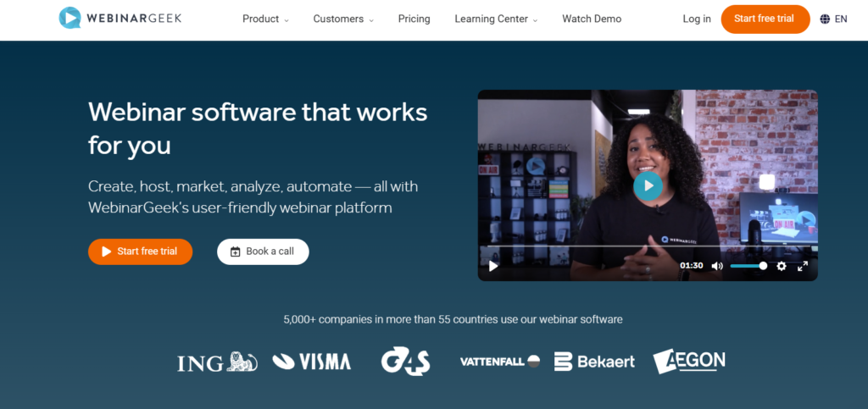Adjust the video volume slider
The width and height of the screenshot is (868, 409).
click(748, 266)
